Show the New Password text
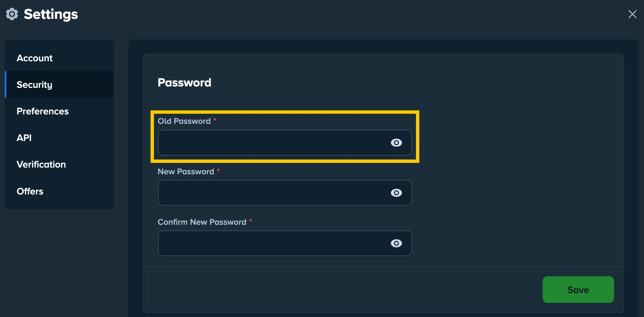This screenshot has width=644, height=317. [396, 193]
